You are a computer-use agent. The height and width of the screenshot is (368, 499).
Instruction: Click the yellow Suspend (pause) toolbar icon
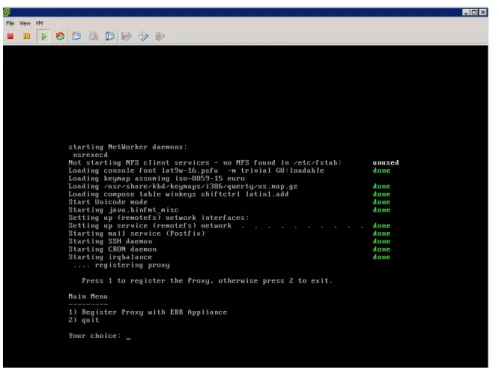tap(27, 36)
